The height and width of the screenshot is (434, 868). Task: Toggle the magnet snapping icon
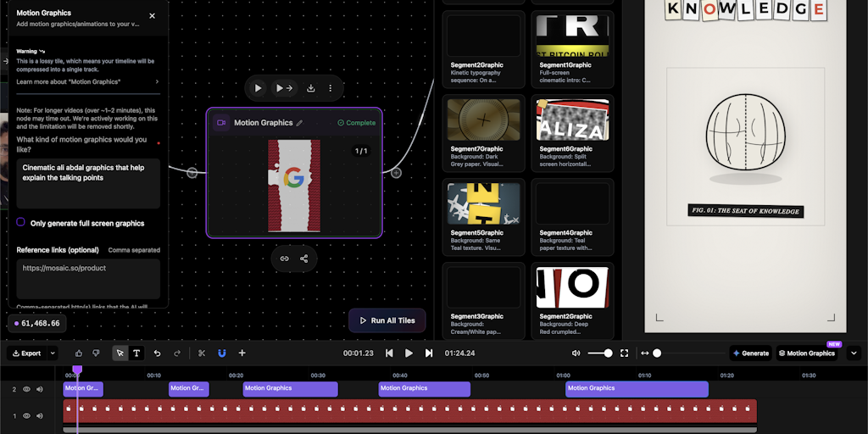pos(221,353)
